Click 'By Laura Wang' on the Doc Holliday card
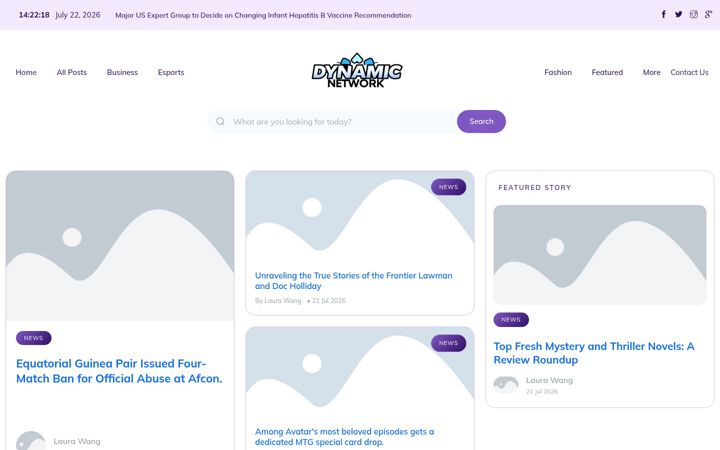The width and height of the screenshot is (720, 450). [x=278, y=301]
